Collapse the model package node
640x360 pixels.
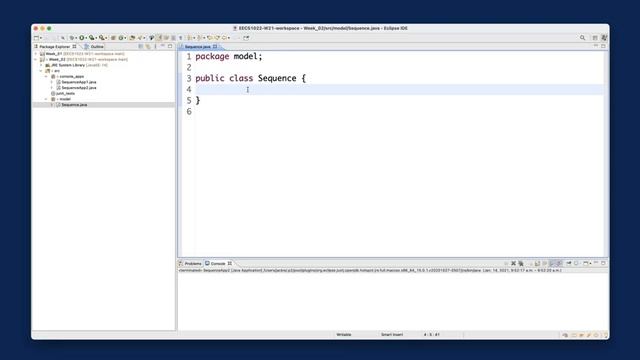47,99
